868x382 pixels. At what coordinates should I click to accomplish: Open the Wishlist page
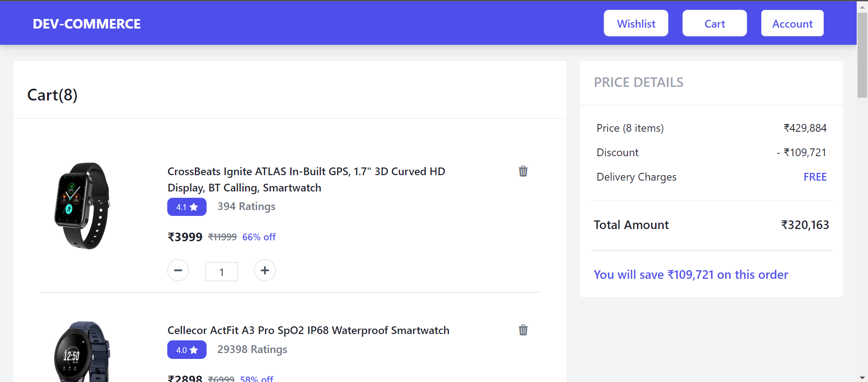pyautogui.click(x=636, y=23)
